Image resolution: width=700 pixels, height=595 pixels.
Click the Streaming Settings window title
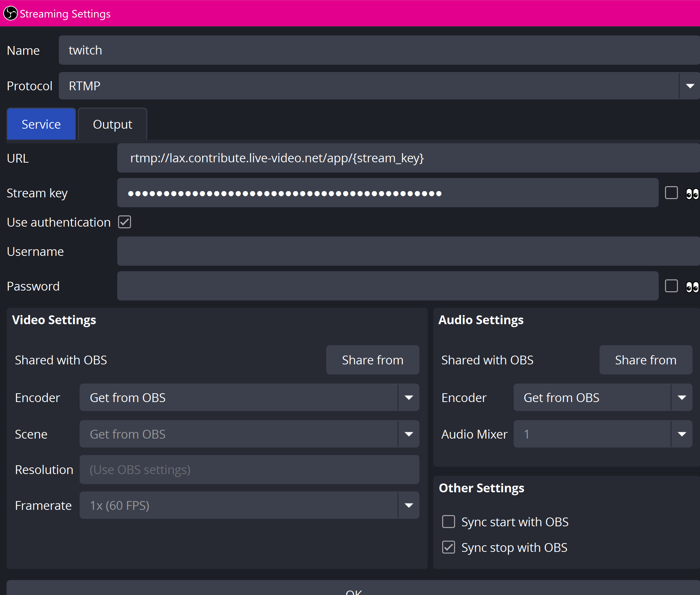point(65,14)
